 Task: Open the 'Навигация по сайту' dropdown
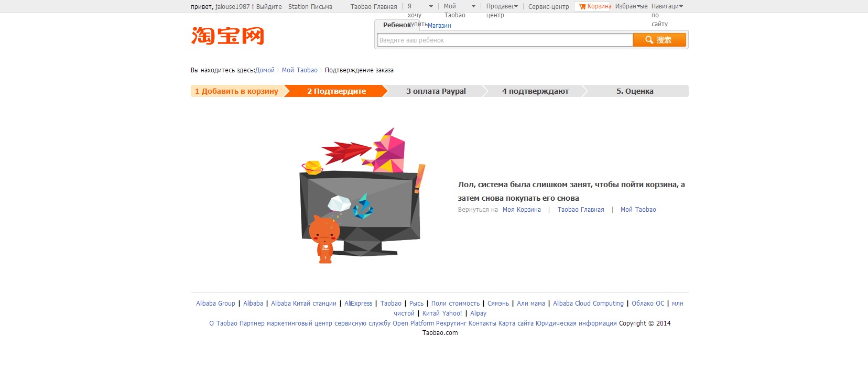point(681,7)
